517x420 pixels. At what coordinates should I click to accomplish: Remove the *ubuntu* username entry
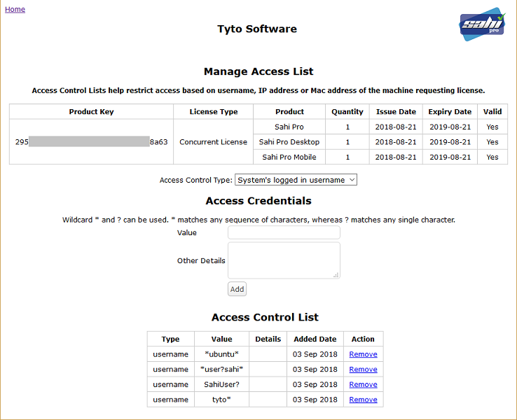[363, 354]
